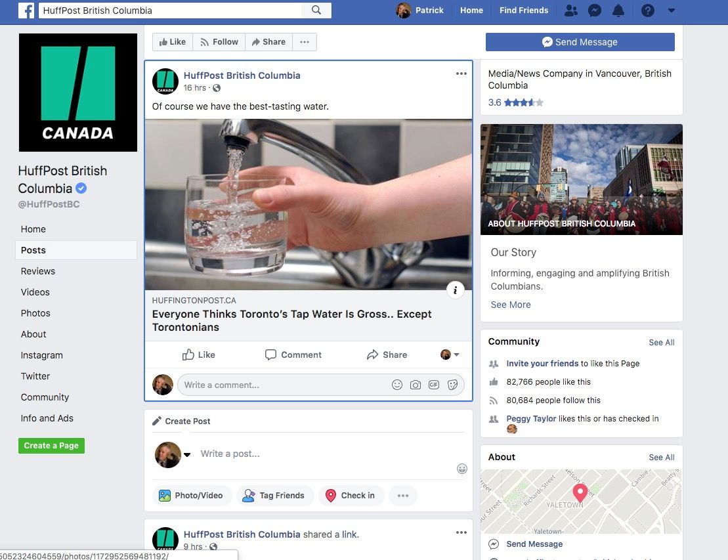Click the About HuffPost British Columbia cover image
728x560 pixels.
pyautogui.click(x=582, y=179)
